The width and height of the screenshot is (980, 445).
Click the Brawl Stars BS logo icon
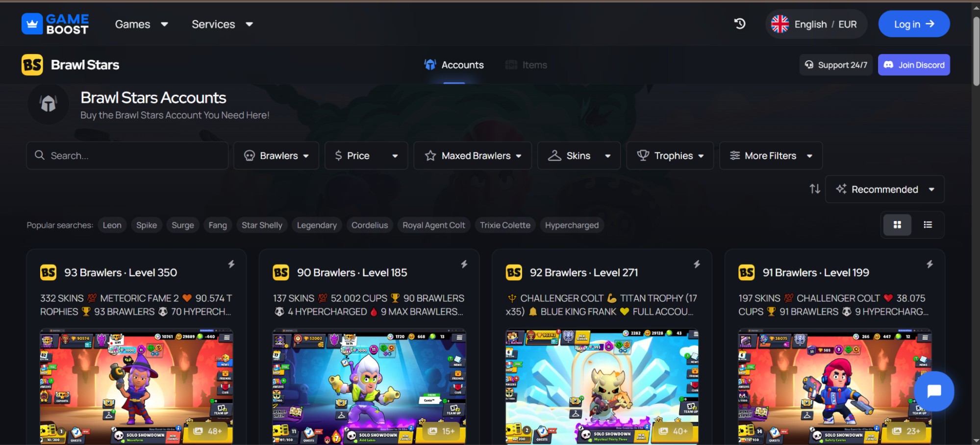pos(32,65)
